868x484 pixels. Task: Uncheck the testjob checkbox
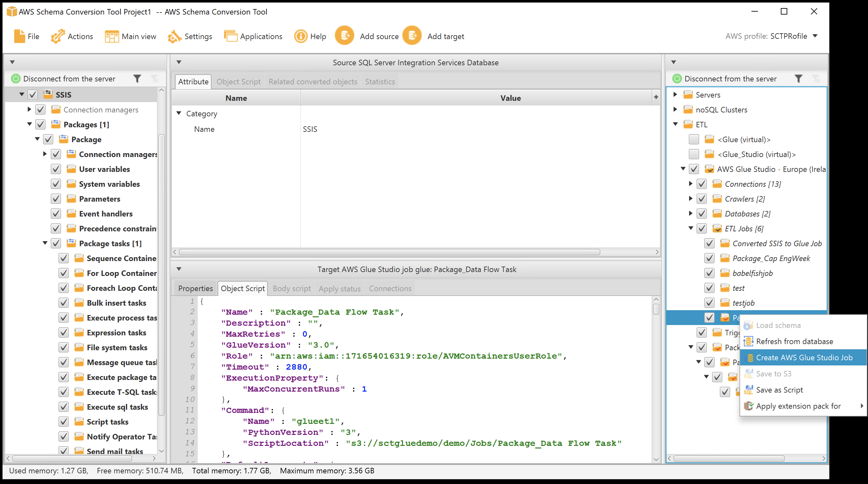(x=710, y=302)
